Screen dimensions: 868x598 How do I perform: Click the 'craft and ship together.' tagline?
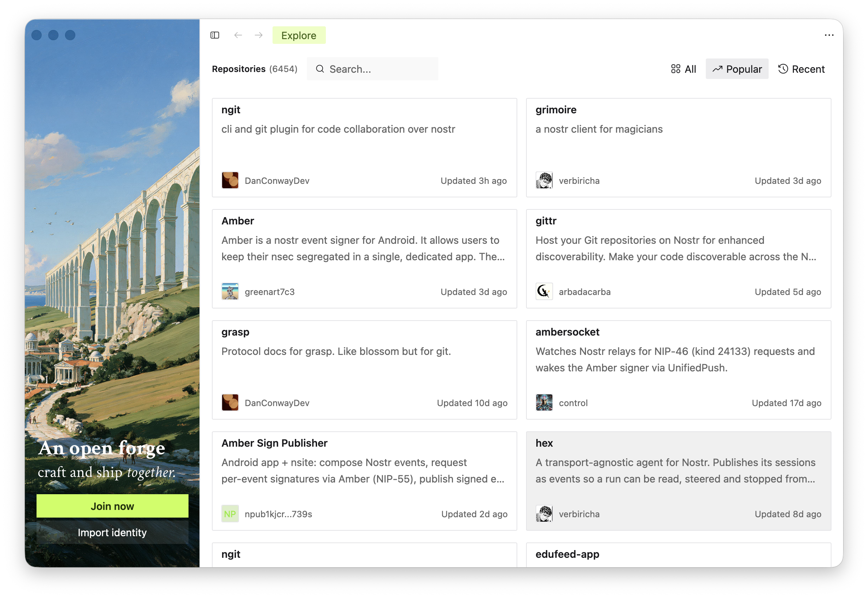tap(107, 473)
